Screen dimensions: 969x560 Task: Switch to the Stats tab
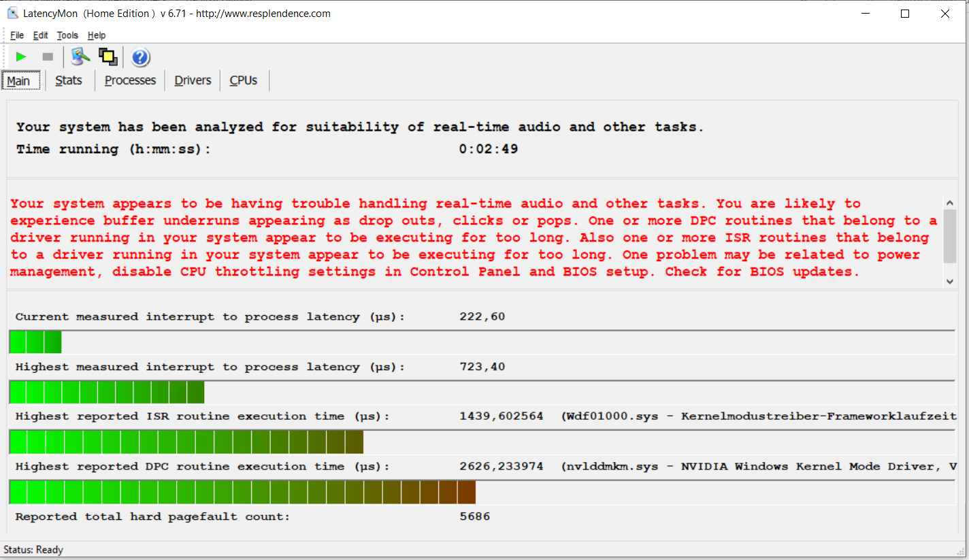[x=69, y=80]
